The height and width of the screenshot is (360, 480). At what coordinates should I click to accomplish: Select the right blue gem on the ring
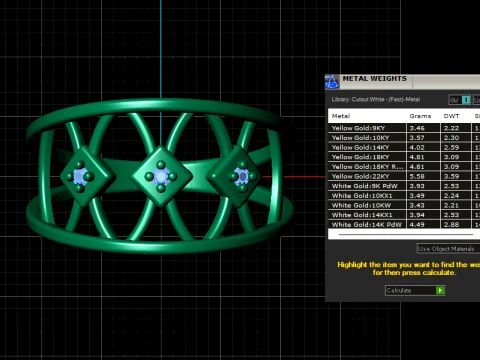click(x=242, y=176)
